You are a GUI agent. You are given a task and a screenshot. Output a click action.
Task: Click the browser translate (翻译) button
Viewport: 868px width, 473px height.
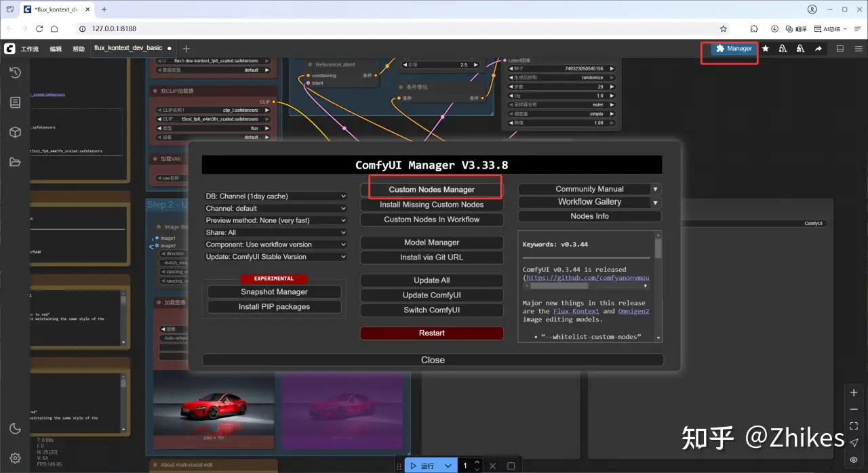(796, 28)
